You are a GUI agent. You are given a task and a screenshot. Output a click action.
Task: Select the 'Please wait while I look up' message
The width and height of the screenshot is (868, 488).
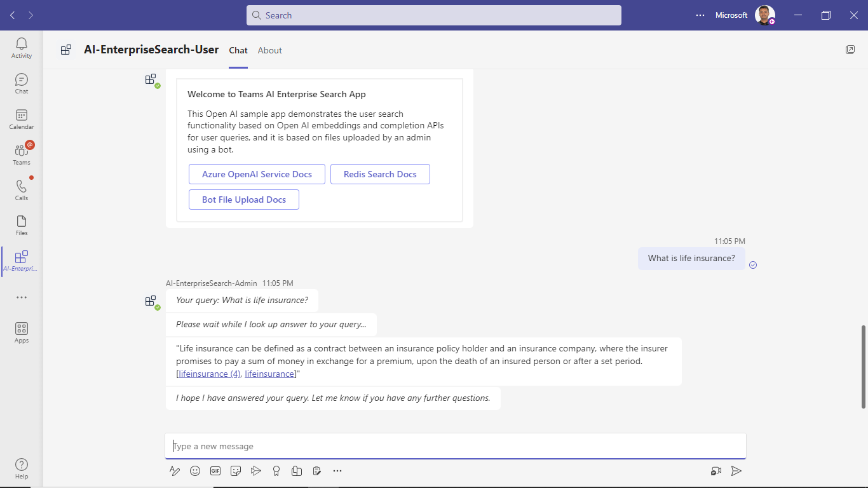271,324
